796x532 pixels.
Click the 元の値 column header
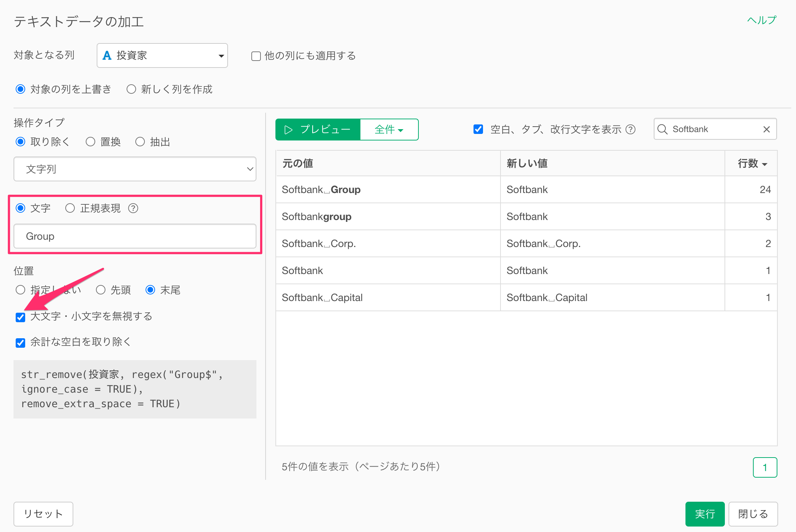[x=388, y=163]
